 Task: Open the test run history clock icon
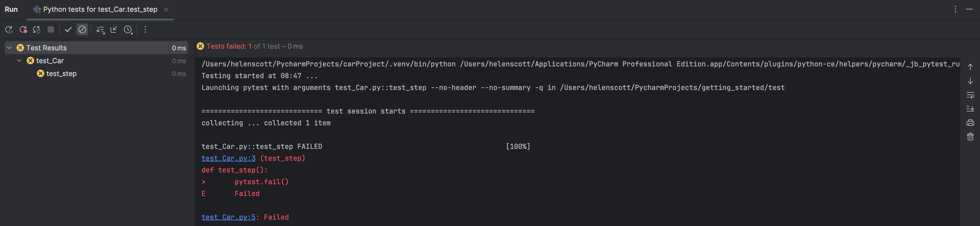[x=128, y=30]
